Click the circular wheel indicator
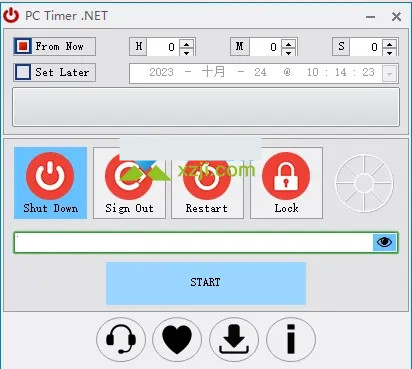Image resolution: width=412 pixels, height=369 pixels. point(364,183)
